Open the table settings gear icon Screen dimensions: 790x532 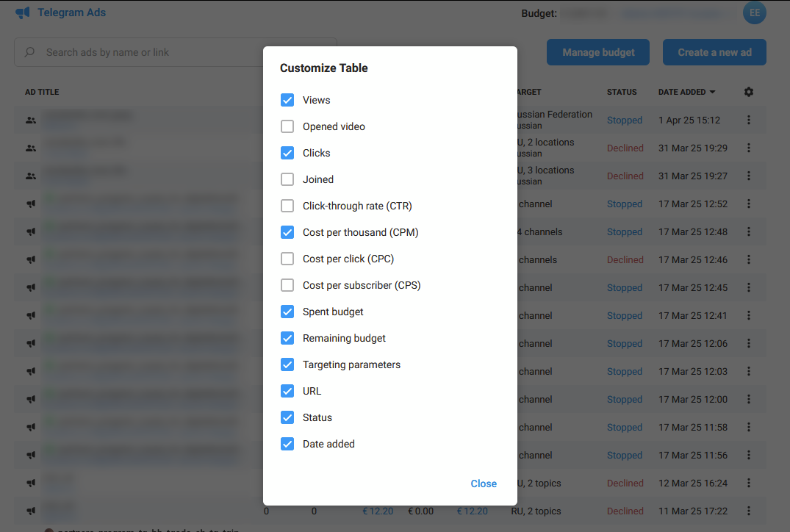point(748,92)
